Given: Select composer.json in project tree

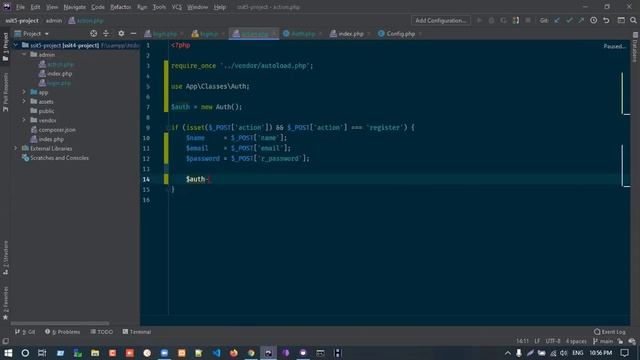Looking at the screenshot, I should click(57, 130).
